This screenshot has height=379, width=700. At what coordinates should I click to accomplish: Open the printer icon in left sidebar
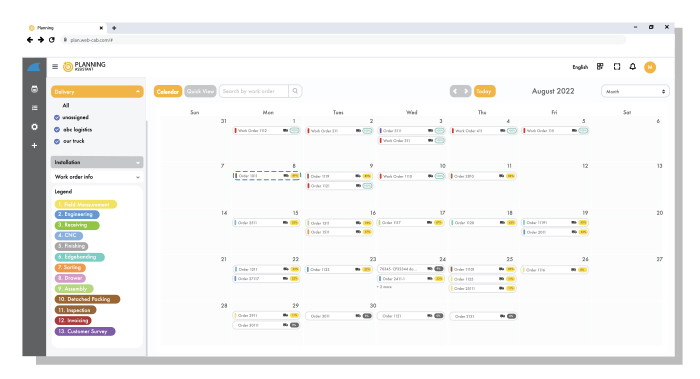[x=34, y=89]
